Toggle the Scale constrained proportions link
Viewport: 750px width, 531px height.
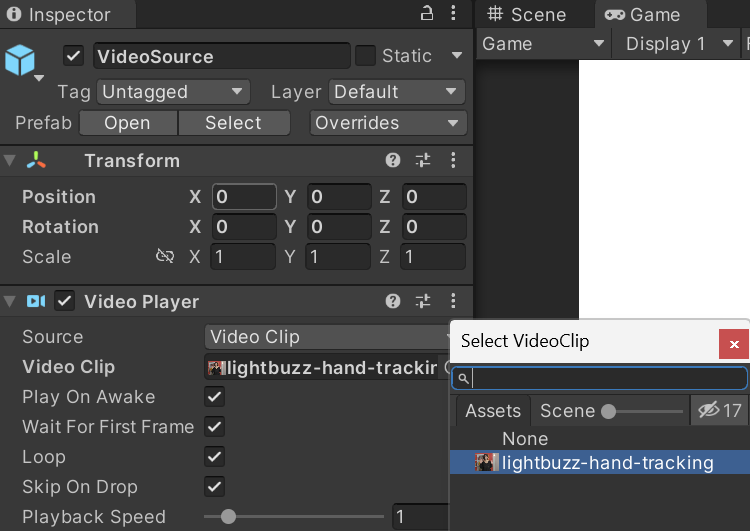coord(165,257)
